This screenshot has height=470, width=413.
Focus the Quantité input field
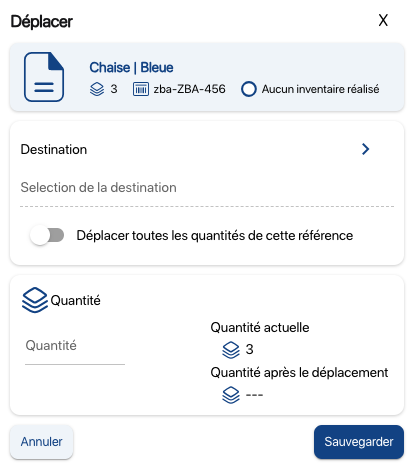tap(75, 347)
